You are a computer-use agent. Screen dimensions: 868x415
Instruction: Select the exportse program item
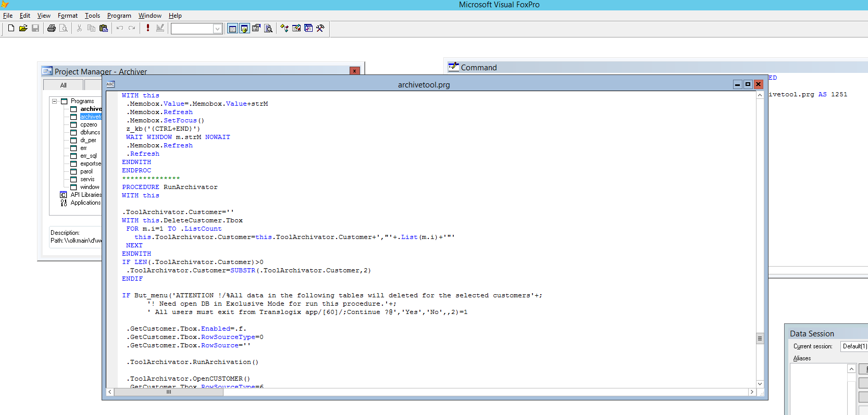click(x=91, y=164)
